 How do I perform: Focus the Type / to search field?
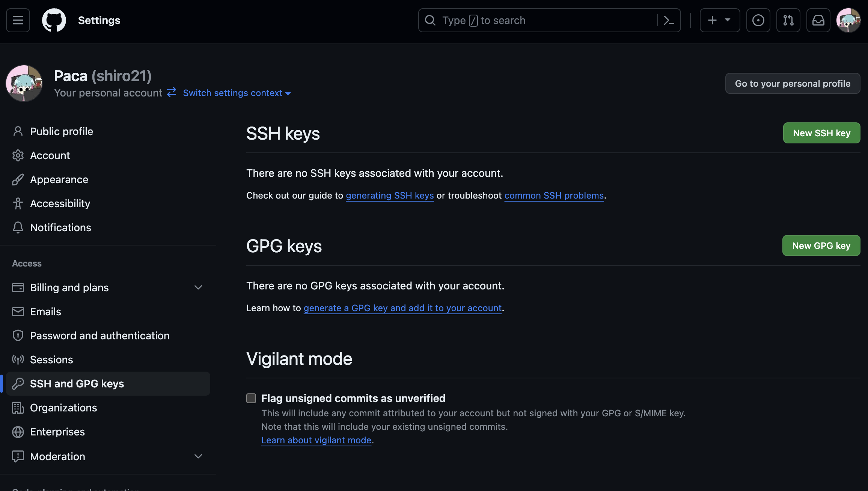coord(541,20)
